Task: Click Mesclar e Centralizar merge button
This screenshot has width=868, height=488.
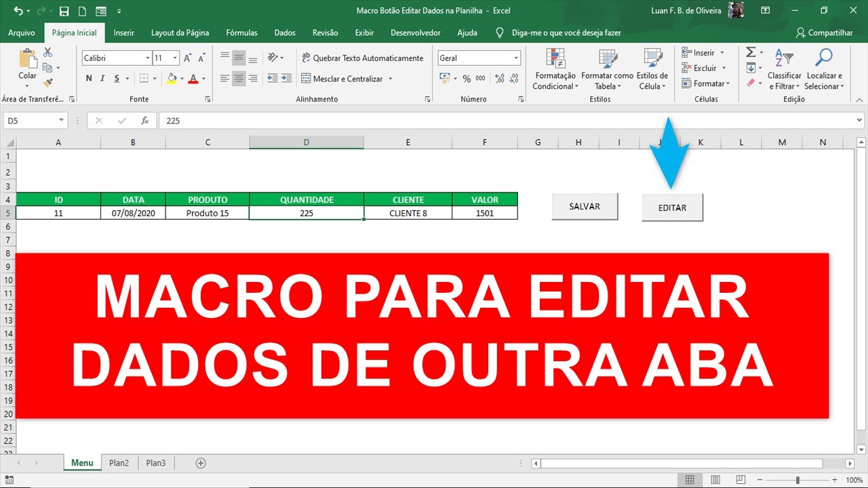Action: point(342,79)
